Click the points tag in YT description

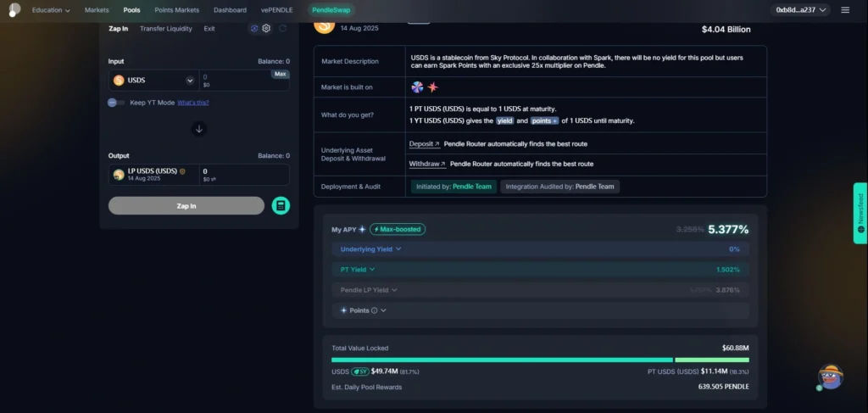tap(545, 120)
